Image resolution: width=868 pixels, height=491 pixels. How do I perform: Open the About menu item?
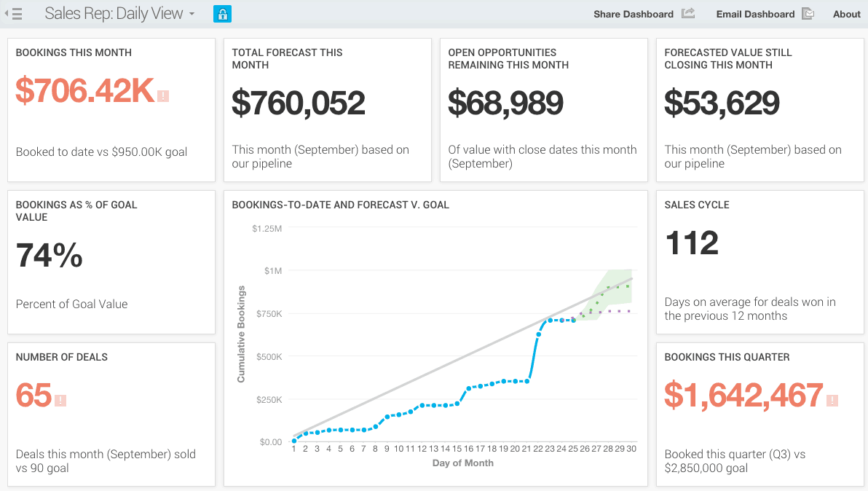pyautogui.click(x=846, y=14)
